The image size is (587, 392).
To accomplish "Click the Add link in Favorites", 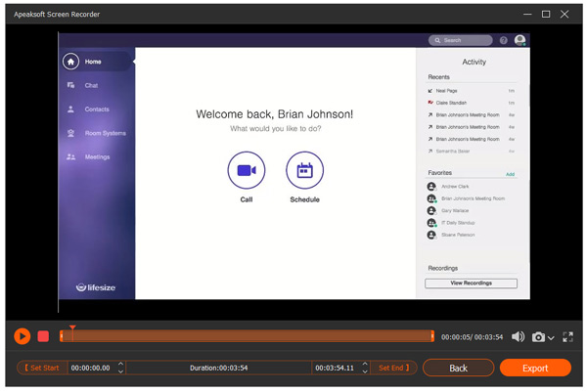I will click(511, 174).
